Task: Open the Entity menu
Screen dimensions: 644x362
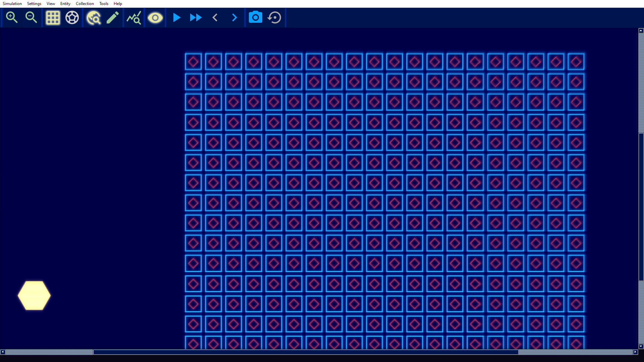Action: point(65,4)
